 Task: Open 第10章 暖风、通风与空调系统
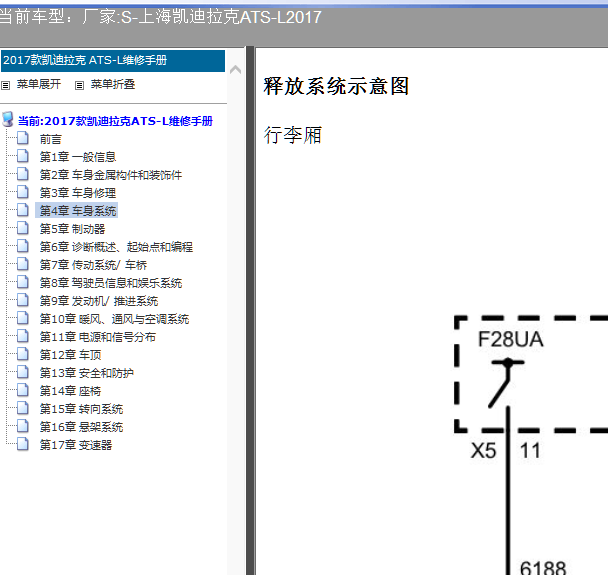point(114,319)
